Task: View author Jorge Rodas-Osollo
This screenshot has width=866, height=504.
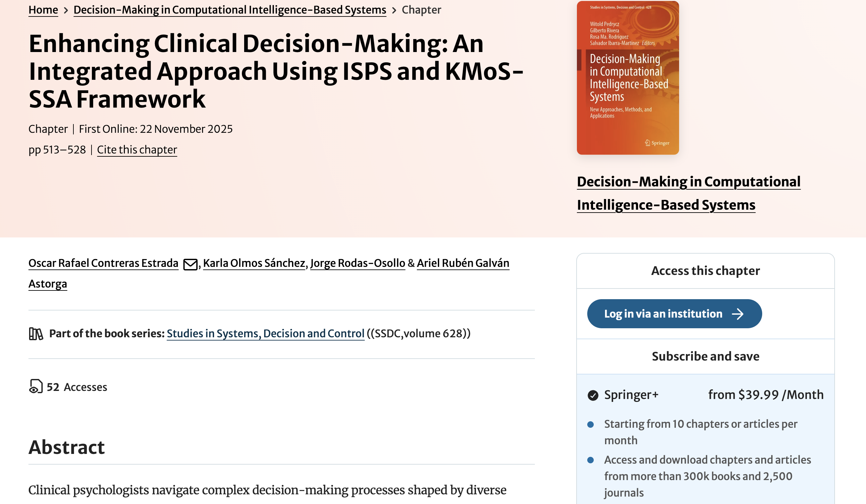Action: coord(357,263)
